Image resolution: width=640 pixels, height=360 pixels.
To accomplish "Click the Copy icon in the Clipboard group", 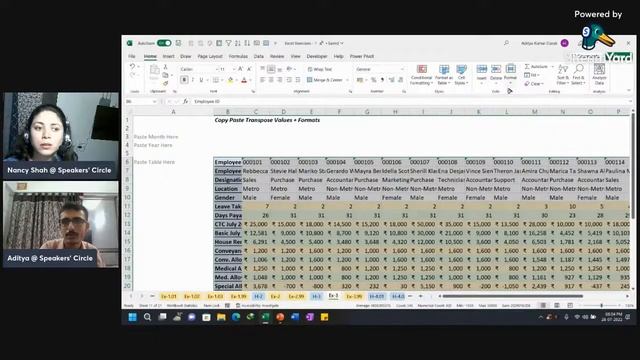I will point(165,75).
